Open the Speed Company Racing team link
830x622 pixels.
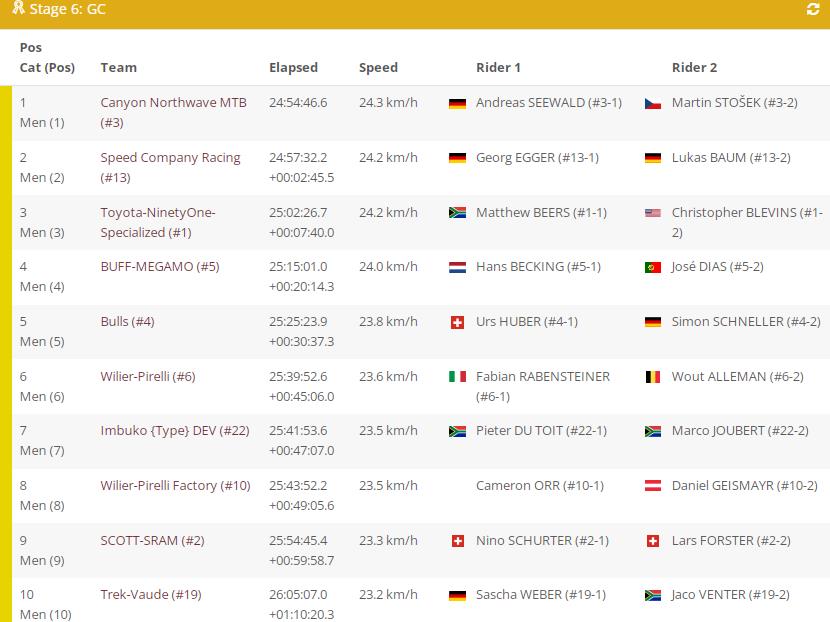tap(170, 158)
